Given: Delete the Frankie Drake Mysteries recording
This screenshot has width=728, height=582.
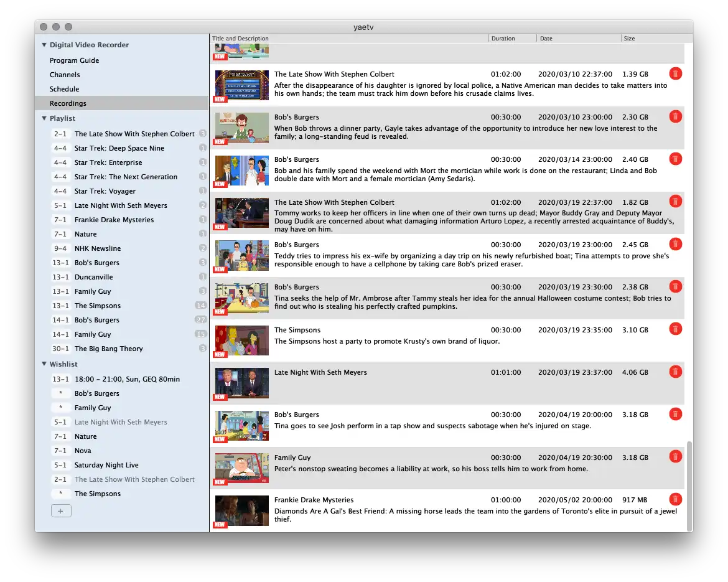Looking at the screenshot, I should pos(676,499).
